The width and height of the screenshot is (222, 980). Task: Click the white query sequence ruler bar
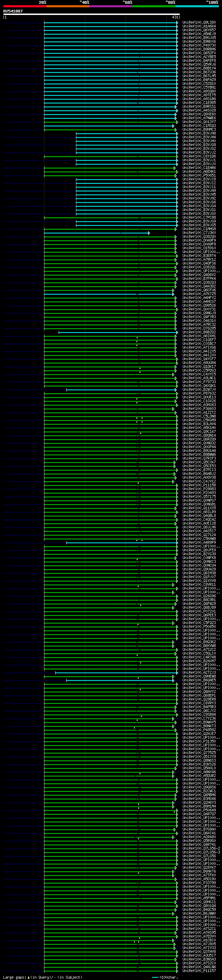(x=91, y=14)
